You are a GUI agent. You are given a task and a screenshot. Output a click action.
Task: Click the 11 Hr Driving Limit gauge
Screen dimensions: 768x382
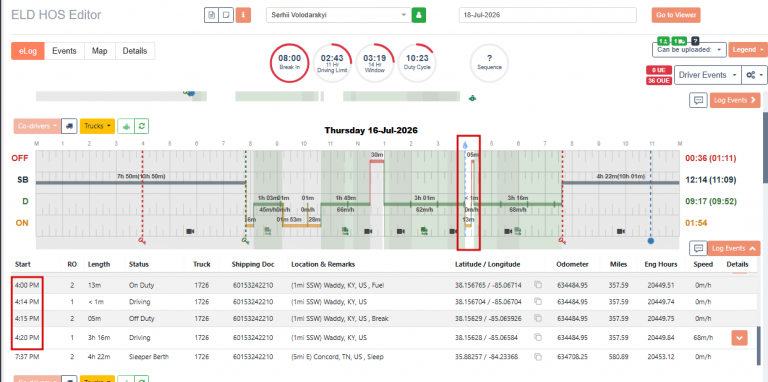(332, 63)
